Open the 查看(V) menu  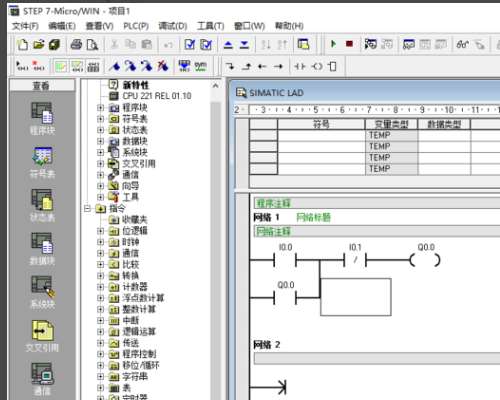click(100, 26)
